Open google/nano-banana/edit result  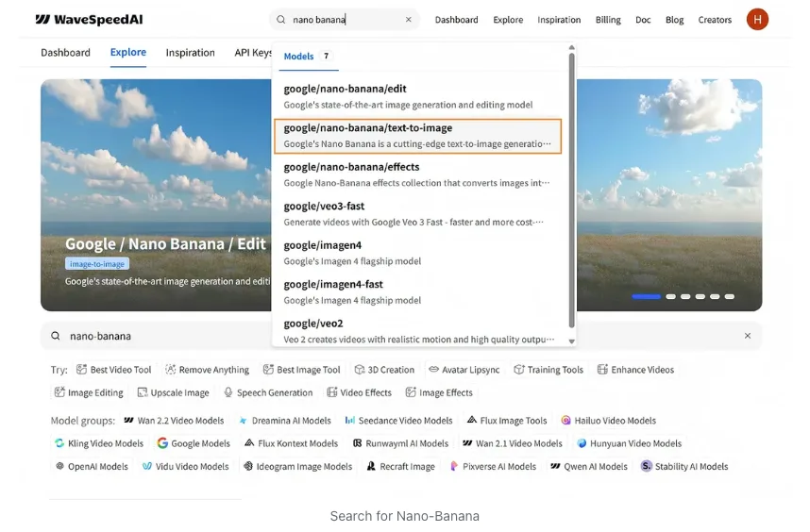417,96
